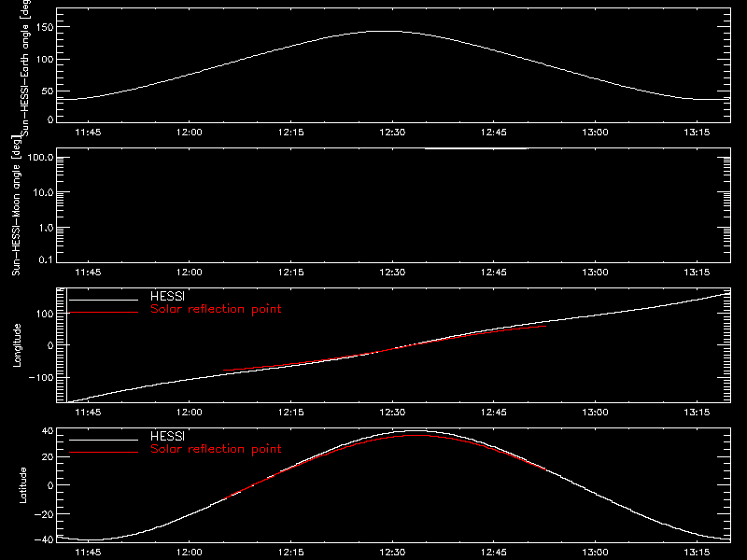Click the Longitude axis title
Screen dimensions: 747x560
click(17, 345)
